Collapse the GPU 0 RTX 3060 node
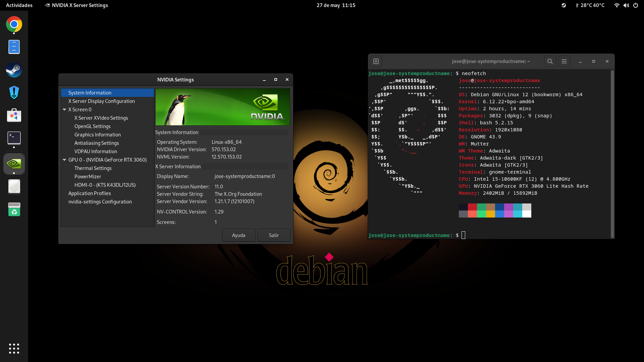 pyautogui.click(x=64, y=160)
